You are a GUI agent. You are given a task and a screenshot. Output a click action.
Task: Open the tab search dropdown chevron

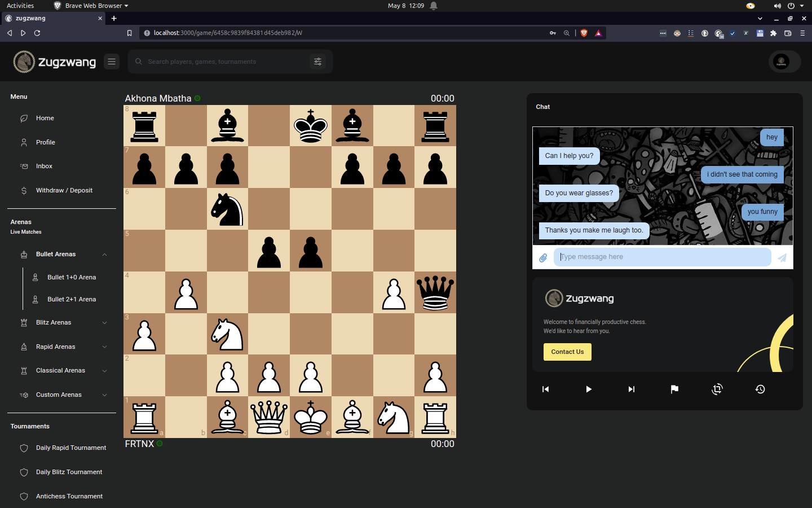pyautogui.click(x=760, y=19)
